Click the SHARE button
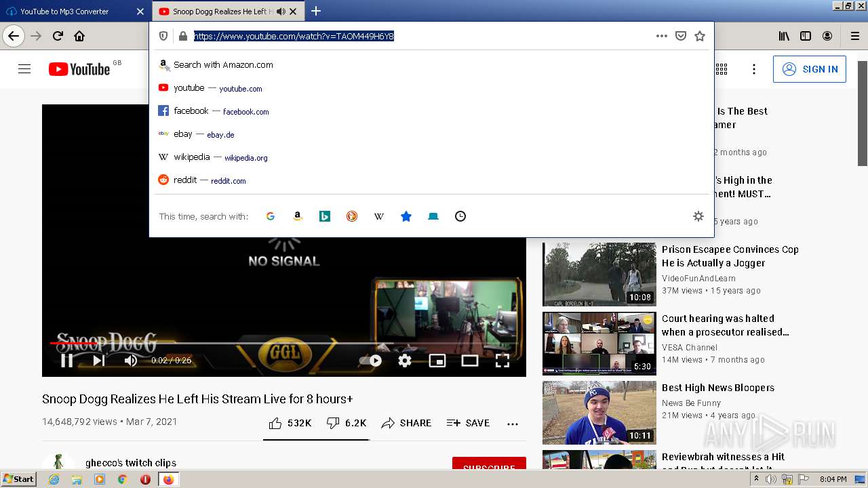Viewport: 868px width, 488px height. click(x=406, y=423)
